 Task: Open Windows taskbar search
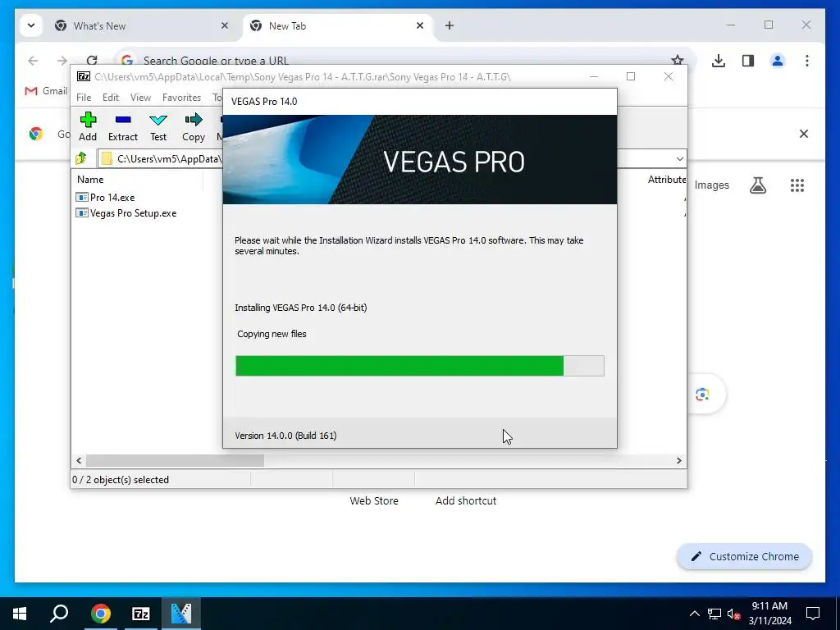pos(59,614)
